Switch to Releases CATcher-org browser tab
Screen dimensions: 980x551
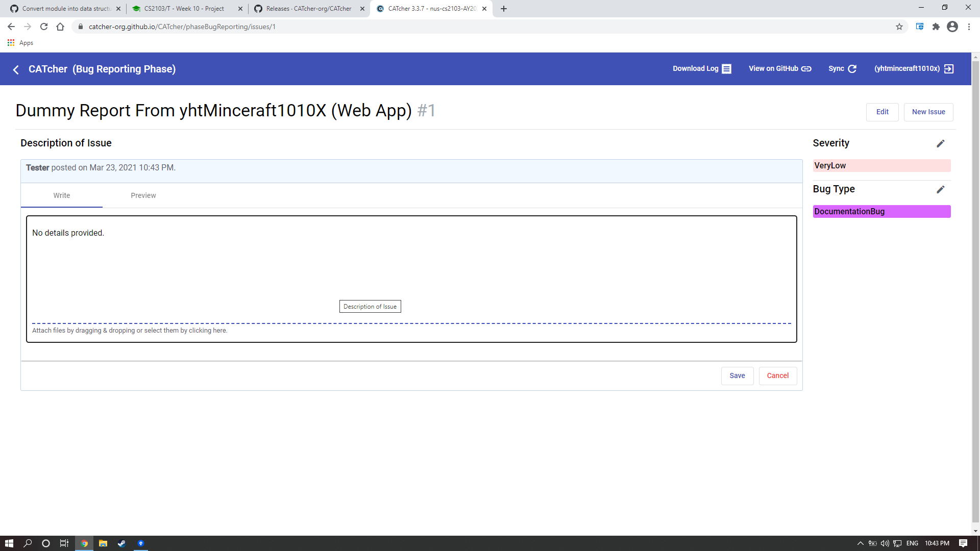click(x=308, y=9)
